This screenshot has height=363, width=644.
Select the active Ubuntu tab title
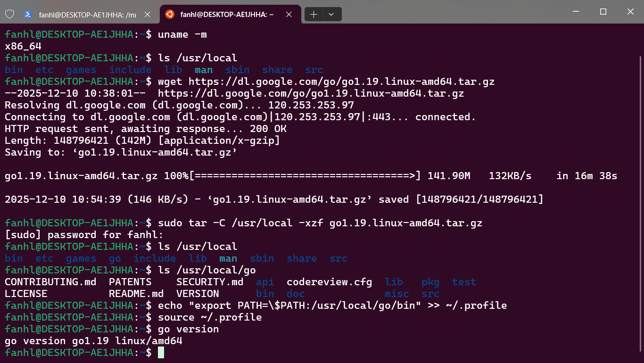[227, 14]
